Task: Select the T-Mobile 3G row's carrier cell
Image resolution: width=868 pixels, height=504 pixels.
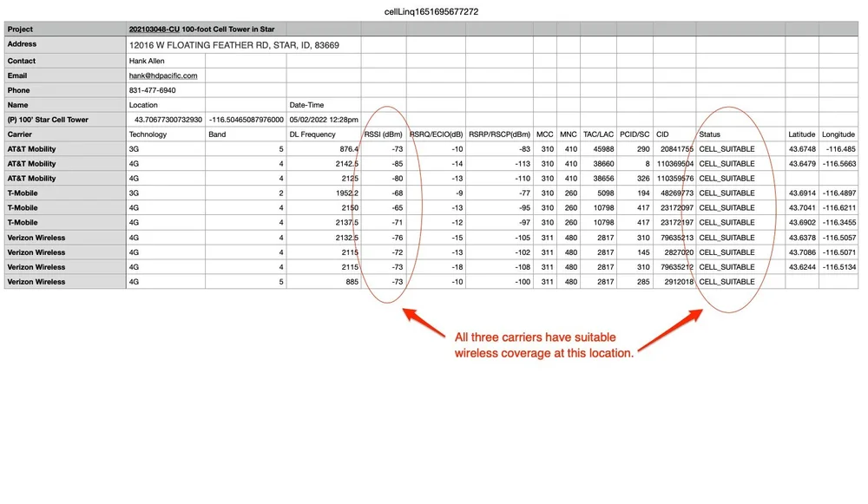Action: (23, 193)
